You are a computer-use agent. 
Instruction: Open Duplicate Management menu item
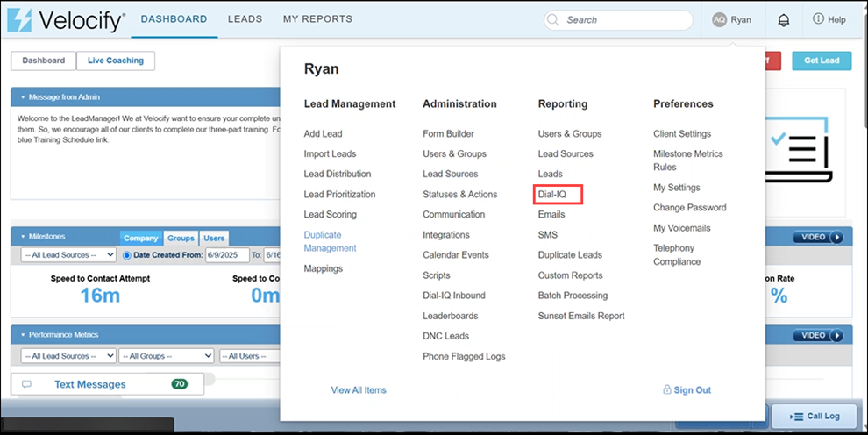coord(330,241)
